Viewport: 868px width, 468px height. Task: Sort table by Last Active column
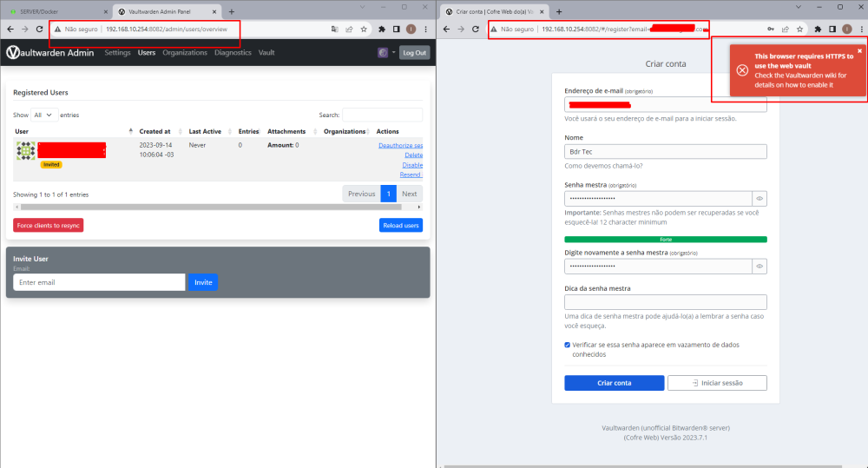[210, 131]
